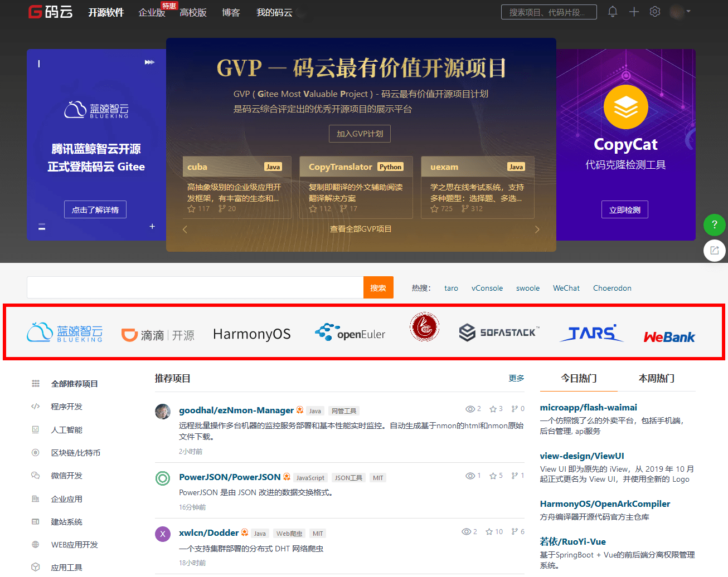
Task: Click the TARS logo
Action: pos(591,333)
